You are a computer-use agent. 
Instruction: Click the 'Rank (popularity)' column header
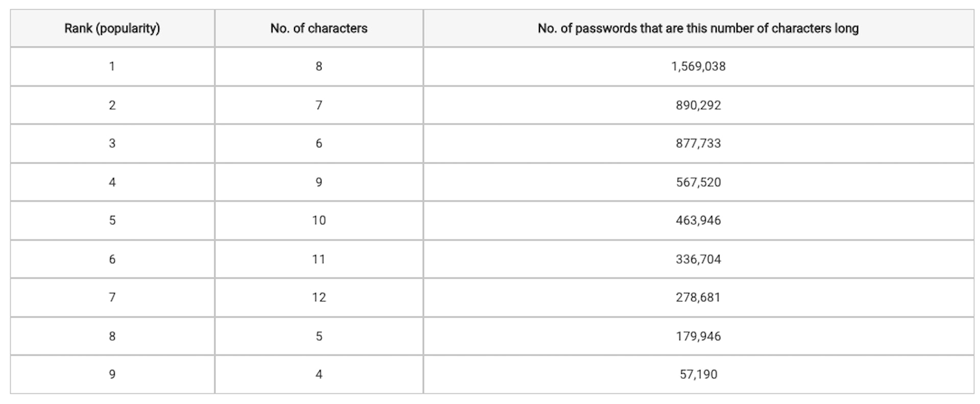point(112,28)
